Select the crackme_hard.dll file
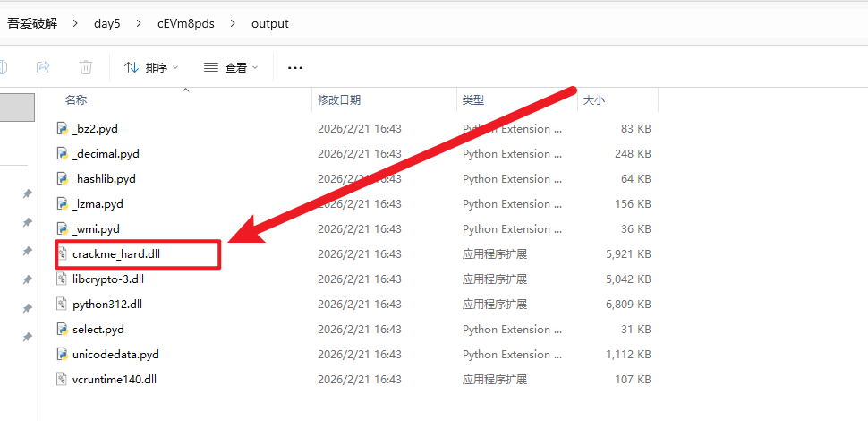The image size is (868, 421). (116, 254)
